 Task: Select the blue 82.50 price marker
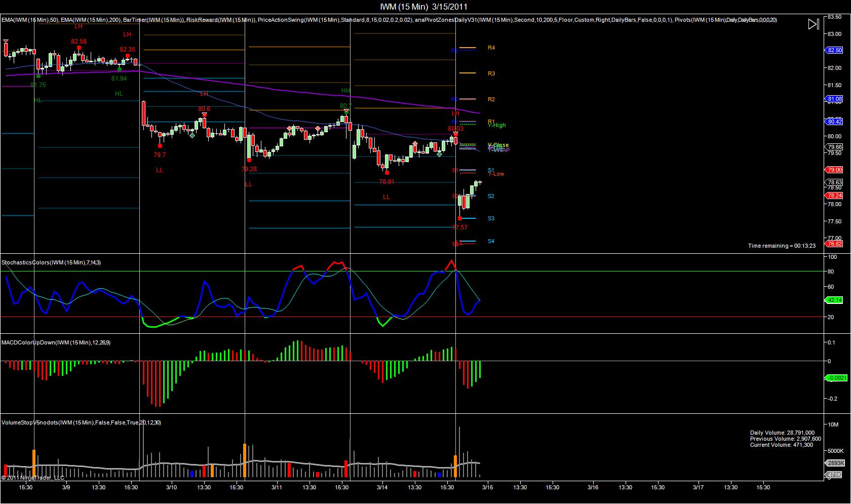click(834, 50)
